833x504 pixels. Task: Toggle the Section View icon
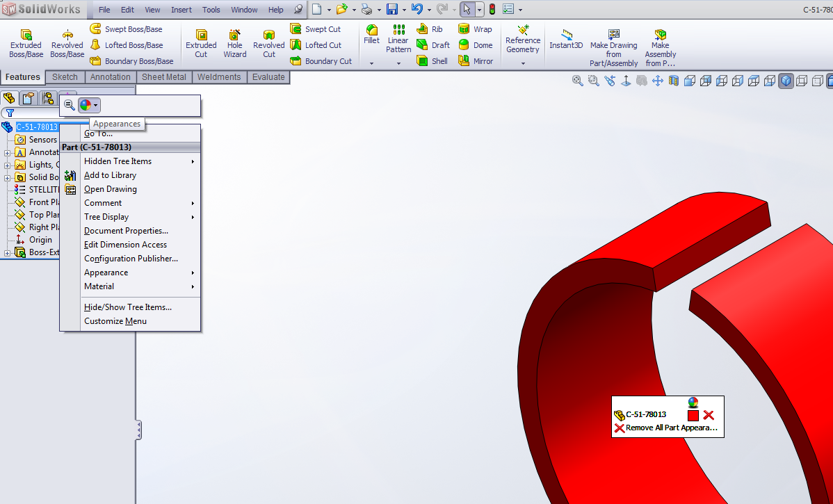click(x=674, y=81)
